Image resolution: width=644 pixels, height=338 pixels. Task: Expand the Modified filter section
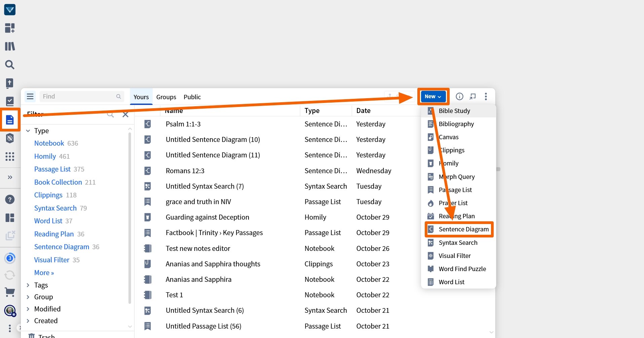point(28,309)
